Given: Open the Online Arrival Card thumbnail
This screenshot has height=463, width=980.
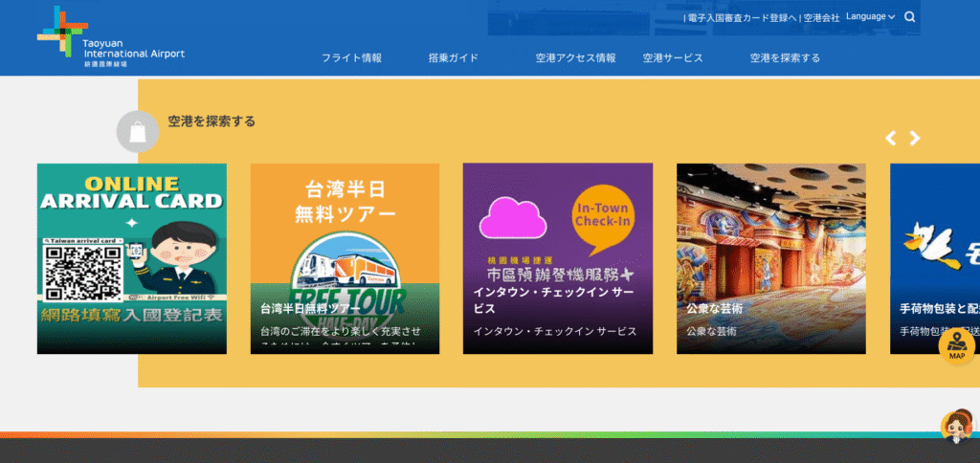Looking at the screenshot, I should pyautogui.click(x=132, y=258).
